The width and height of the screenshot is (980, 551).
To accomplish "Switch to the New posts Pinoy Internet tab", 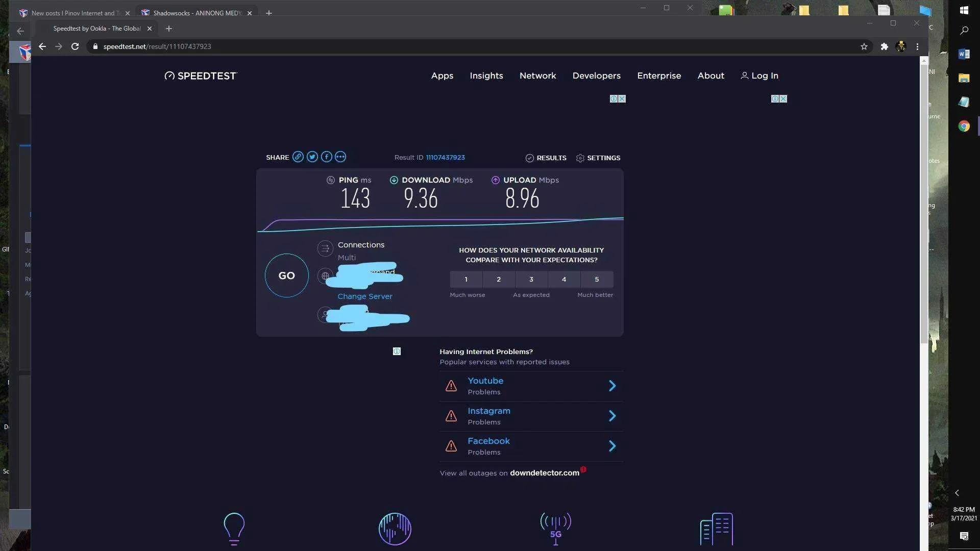I will tap(76, 13).
